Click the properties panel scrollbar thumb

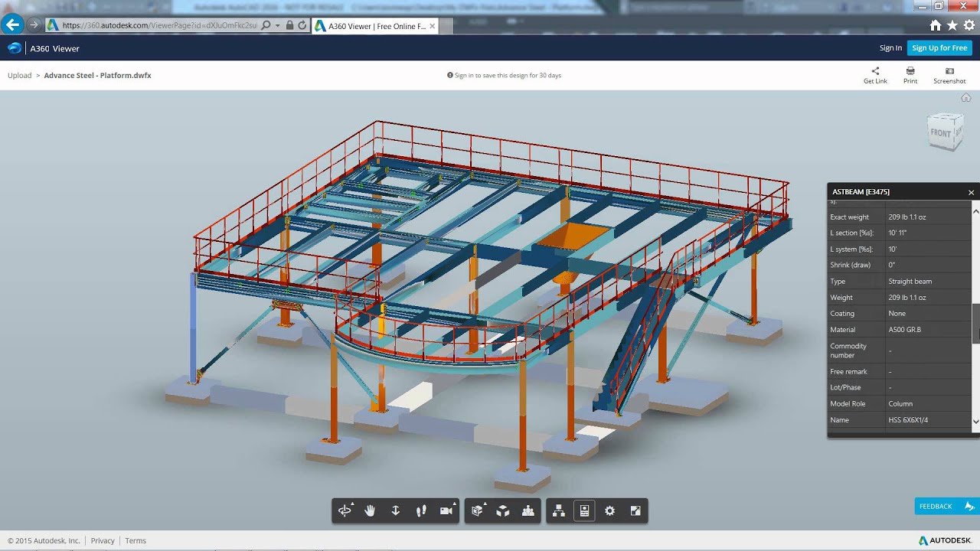[x=976, y=323]
